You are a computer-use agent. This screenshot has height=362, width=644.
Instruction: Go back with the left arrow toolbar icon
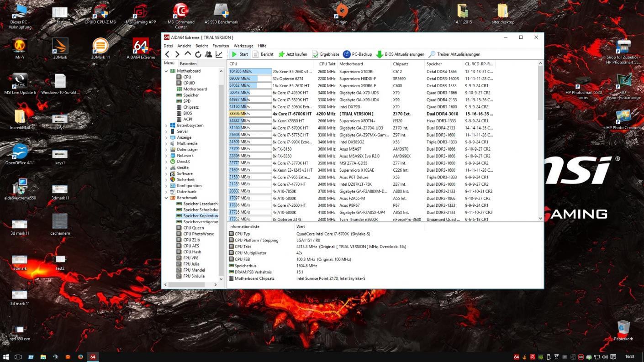pos(167,54)
